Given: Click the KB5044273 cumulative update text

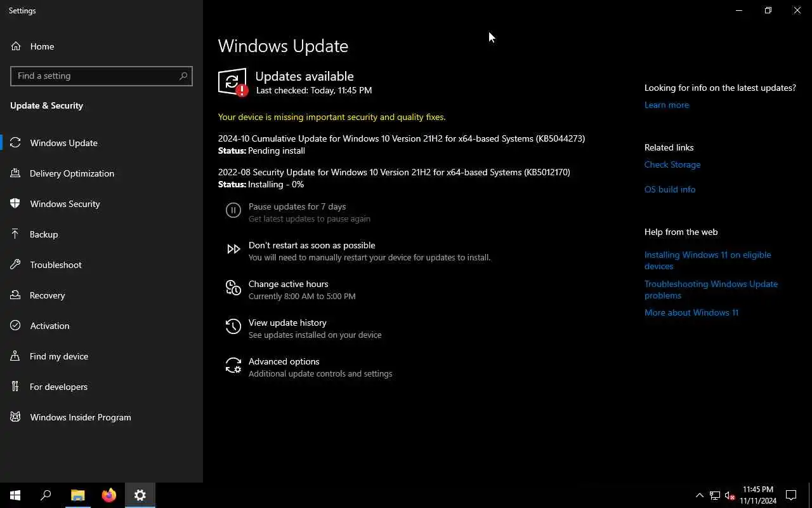Looking at the screenshot, I should 402,138.
